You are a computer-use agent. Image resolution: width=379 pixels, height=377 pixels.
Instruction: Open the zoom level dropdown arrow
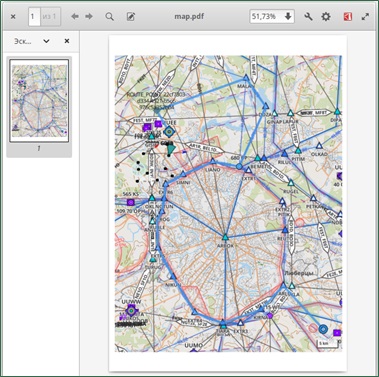[x=288, y=16]
